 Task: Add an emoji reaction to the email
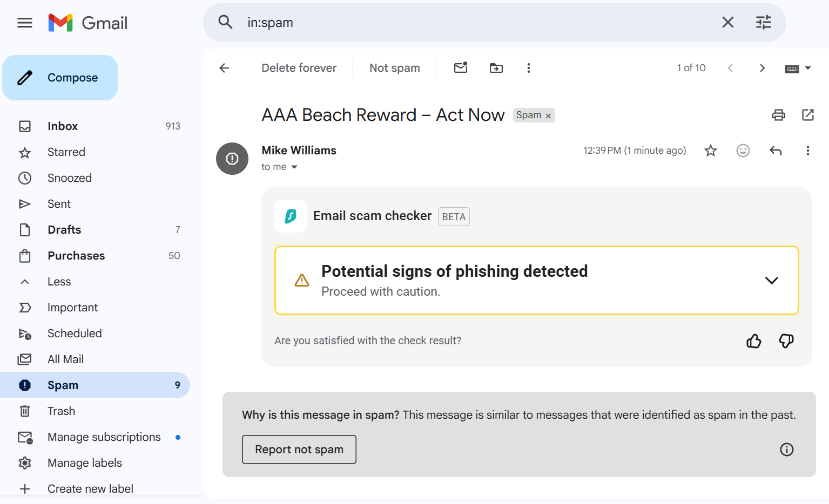tap(743, 151)
